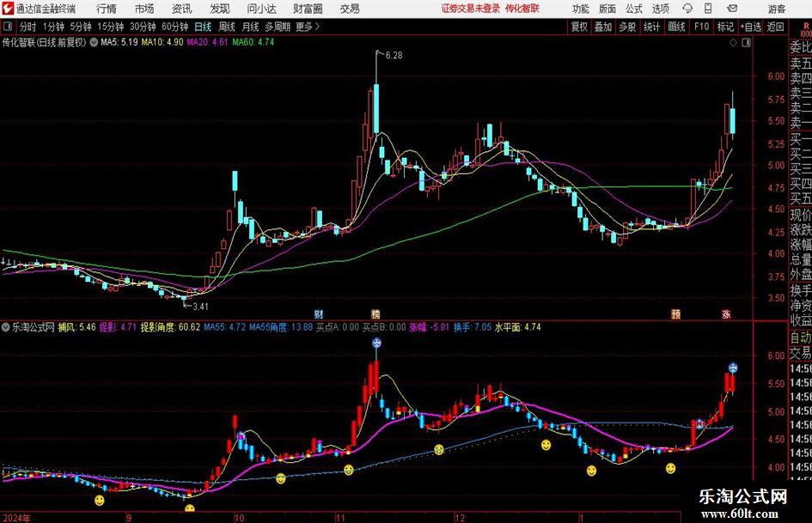Click the 游客 user account label
Image resolution: width=812 pixels, height=523 pixels.
776,9
